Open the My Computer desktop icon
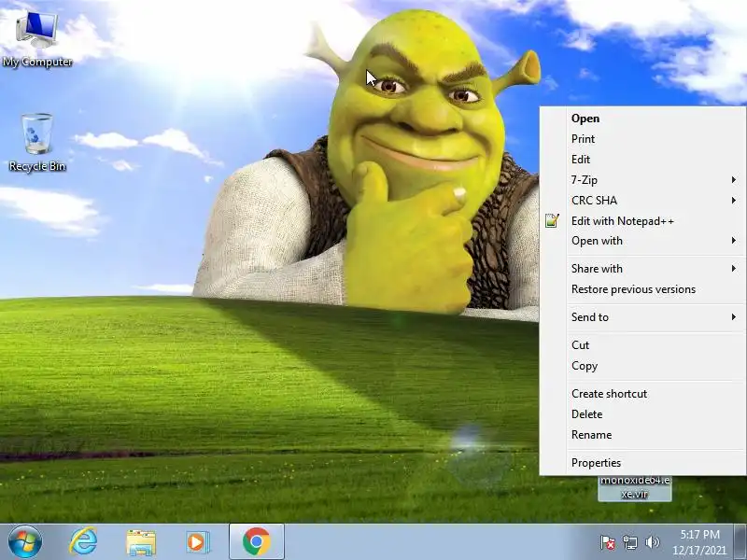Screen dimensions: 747x560 pos(37,39)
